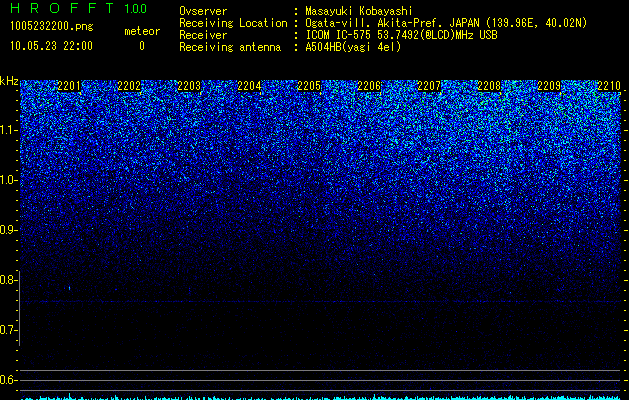Click the 0.6 frequency axis label
Screen dimensions: 629x400
9,380
